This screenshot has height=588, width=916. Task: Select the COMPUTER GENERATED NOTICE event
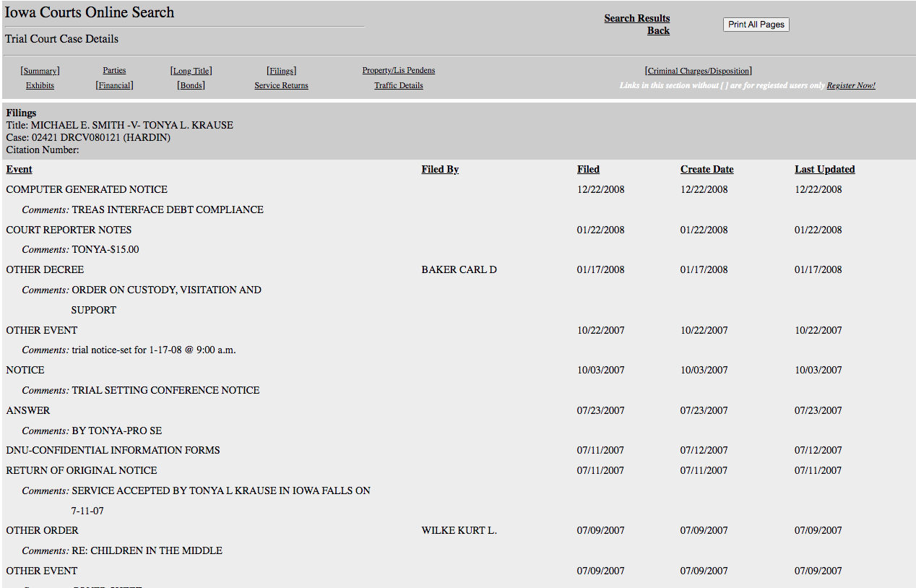87,189
